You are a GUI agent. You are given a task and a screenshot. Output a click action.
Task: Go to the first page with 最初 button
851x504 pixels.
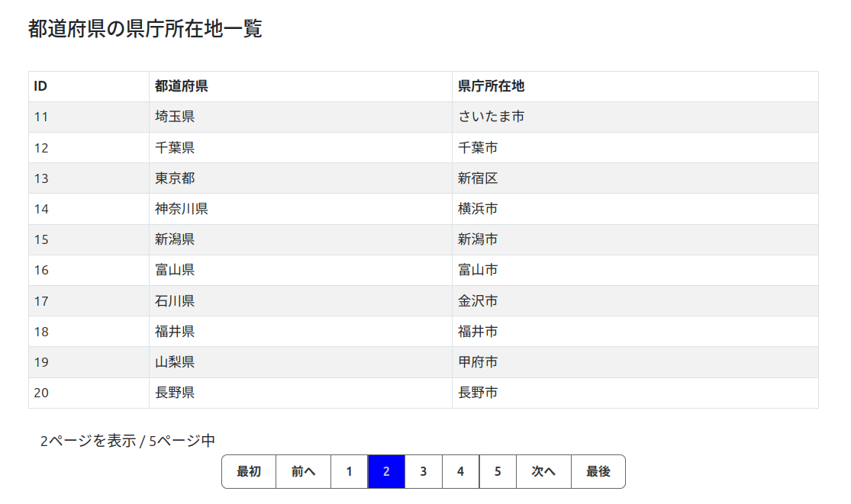(x=249, y=471)
